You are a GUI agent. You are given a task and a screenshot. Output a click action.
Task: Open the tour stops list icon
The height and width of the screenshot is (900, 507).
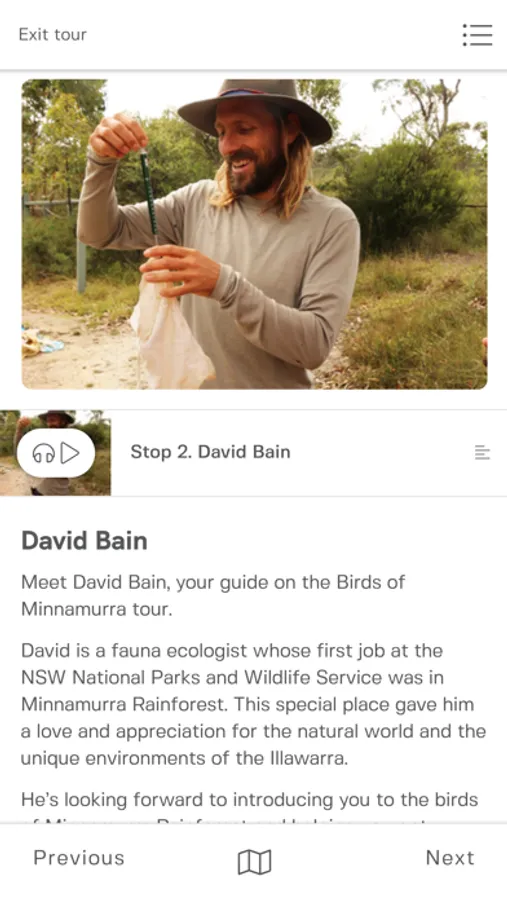(477, 34)
